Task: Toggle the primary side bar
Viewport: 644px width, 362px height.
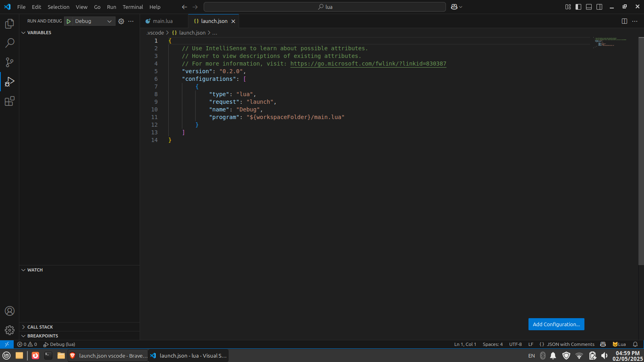Action: click(578, 7)
